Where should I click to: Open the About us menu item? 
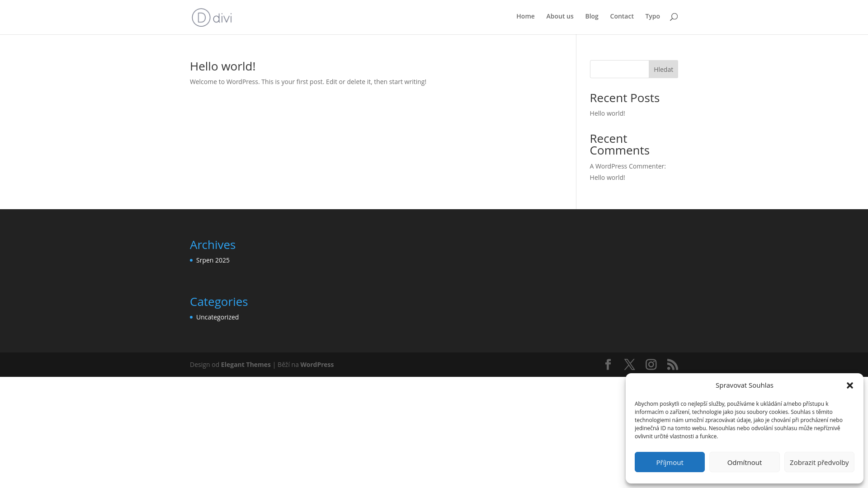[x=560, y=16]
